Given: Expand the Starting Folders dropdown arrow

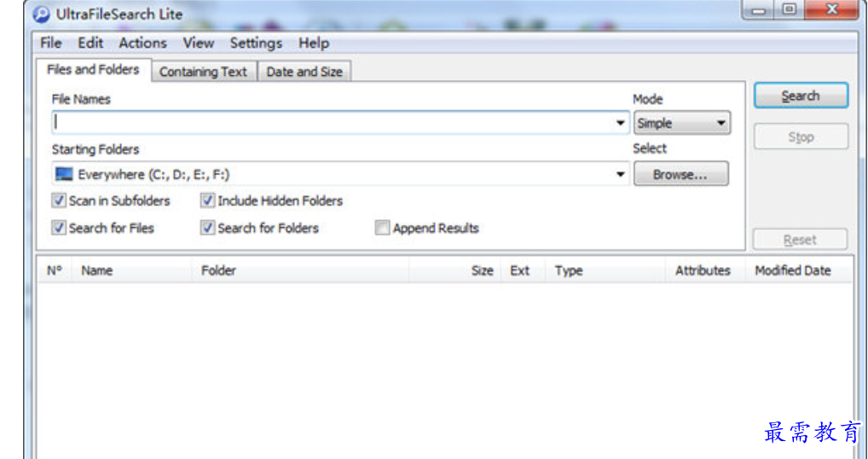Looking at the screenshot, I should click(x=621, y=174).
